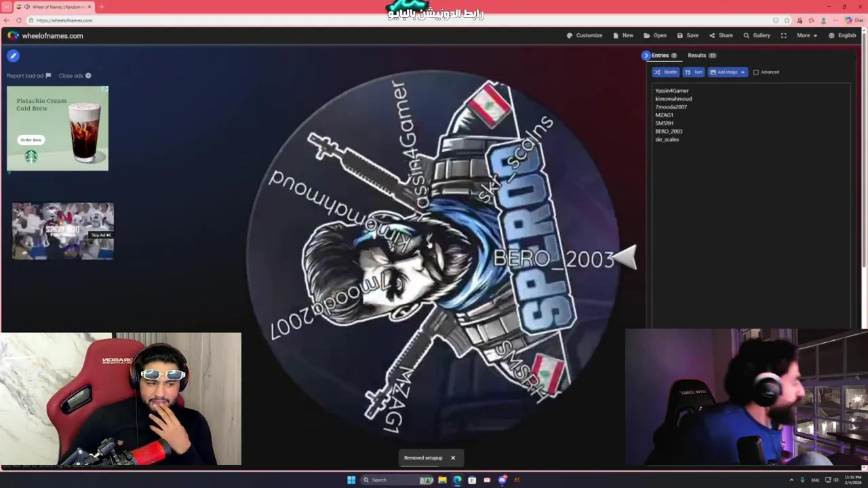Open the Windows Start menu

[x=351, y=480]
